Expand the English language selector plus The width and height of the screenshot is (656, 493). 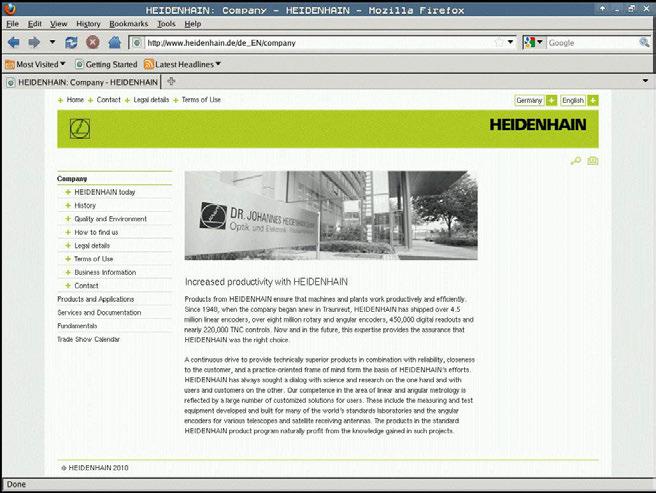point(592,100)
